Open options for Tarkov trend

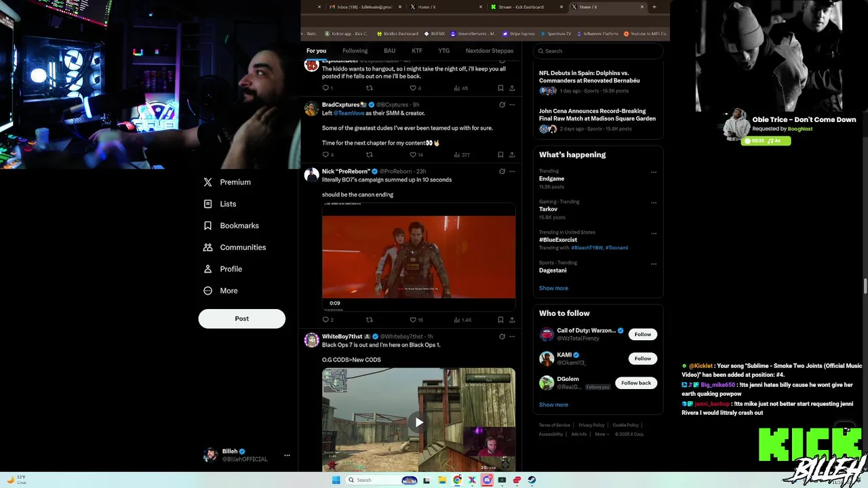[654, 203]
